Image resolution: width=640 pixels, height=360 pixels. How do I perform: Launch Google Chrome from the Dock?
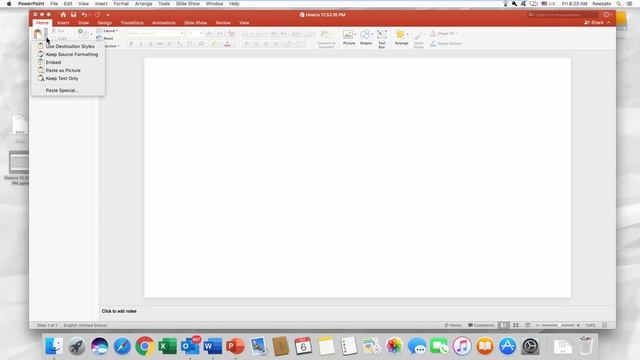tap(144, 346)
